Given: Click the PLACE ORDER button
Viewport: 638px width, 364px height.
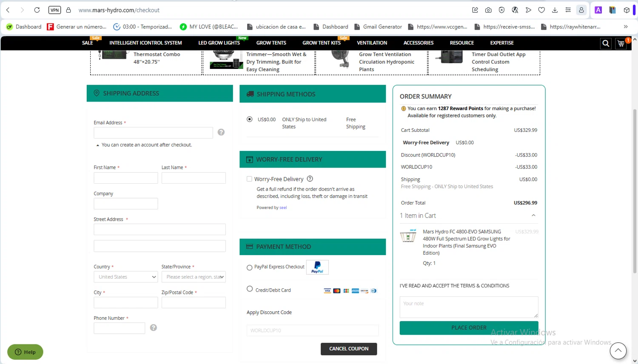Looking at the screenshot, I should point(469,328).
